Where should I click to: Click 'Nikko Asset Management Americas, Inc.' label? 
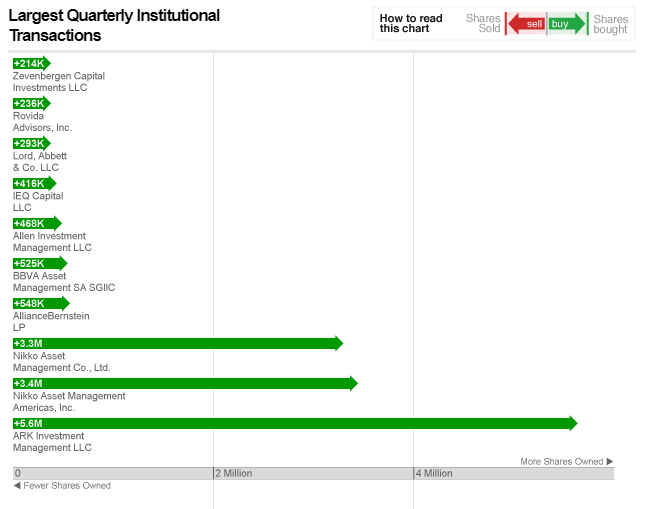(x=69, y=402)
